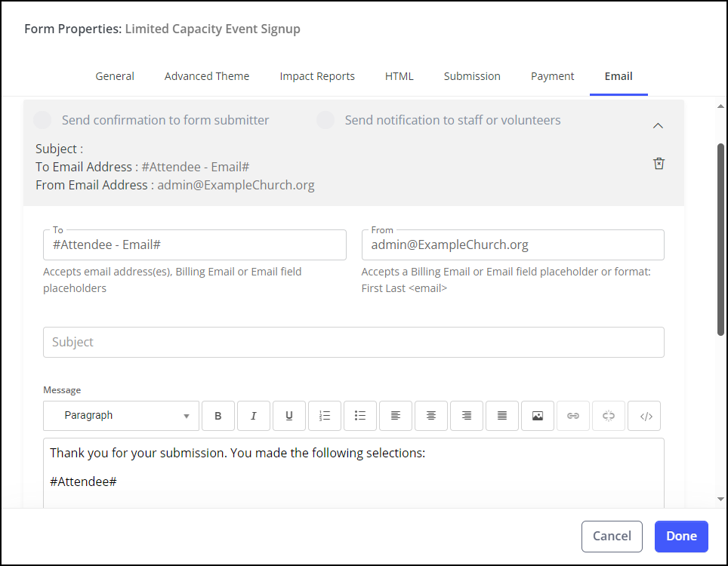Open the Paragraph style dropdown

121,416
